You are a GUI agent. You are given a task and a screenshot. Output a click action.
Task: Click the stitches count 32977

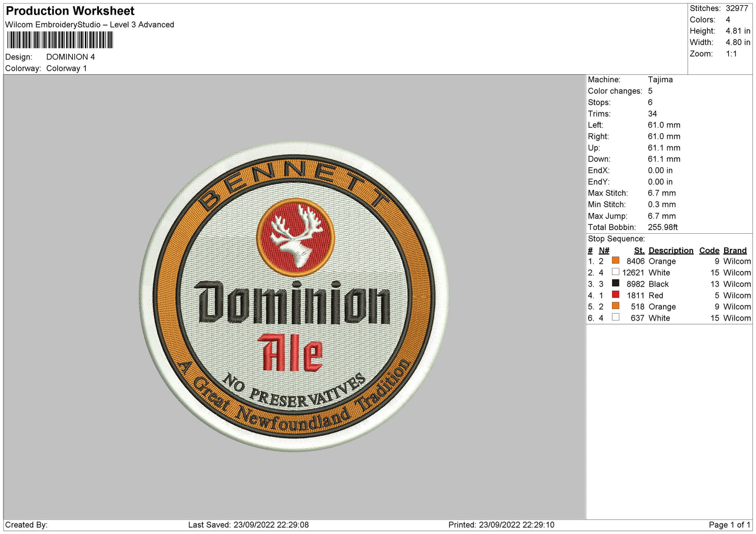[737, 8]
